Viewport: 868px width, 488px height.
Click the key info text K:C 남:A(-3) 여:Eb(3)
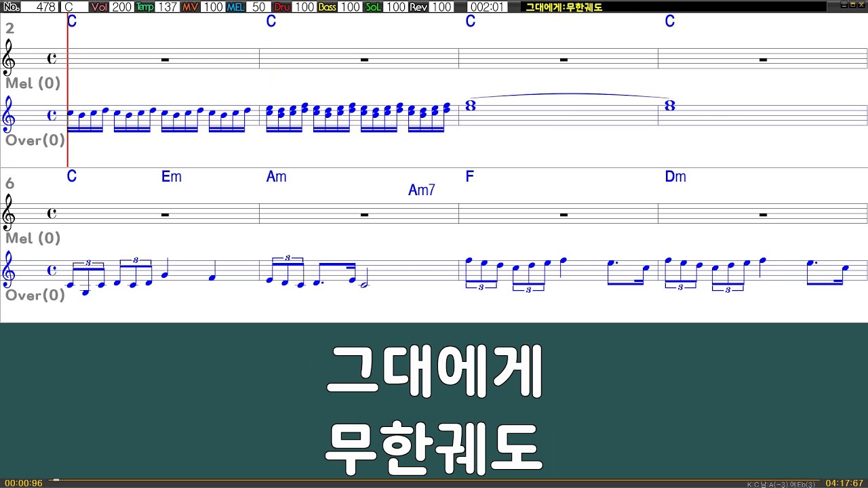[x=781, y=485]
